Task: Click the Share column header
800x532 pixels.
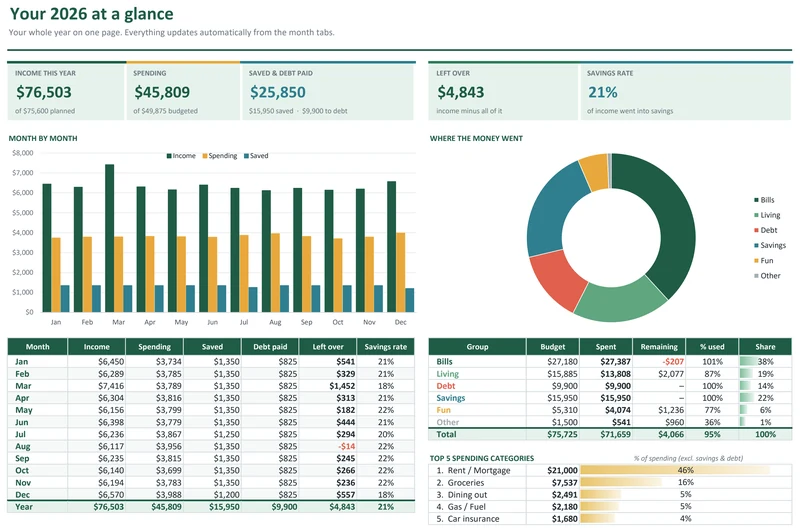Action: click(x=765, y=347)
